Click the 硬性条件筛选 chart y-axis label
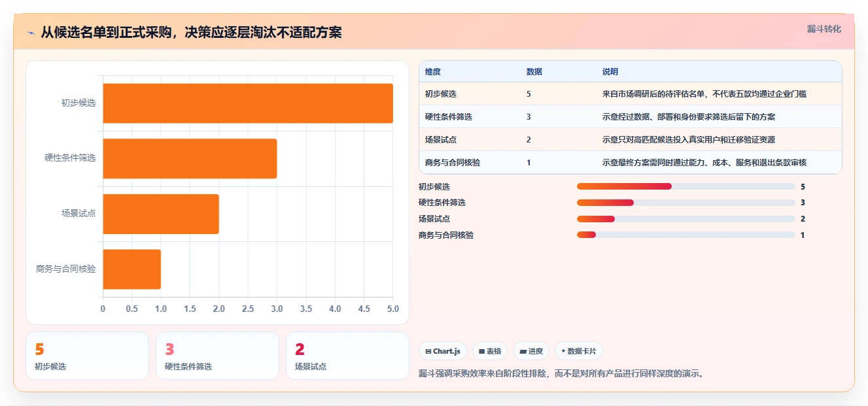Screen dimensions: 868x406 [70, 158]
